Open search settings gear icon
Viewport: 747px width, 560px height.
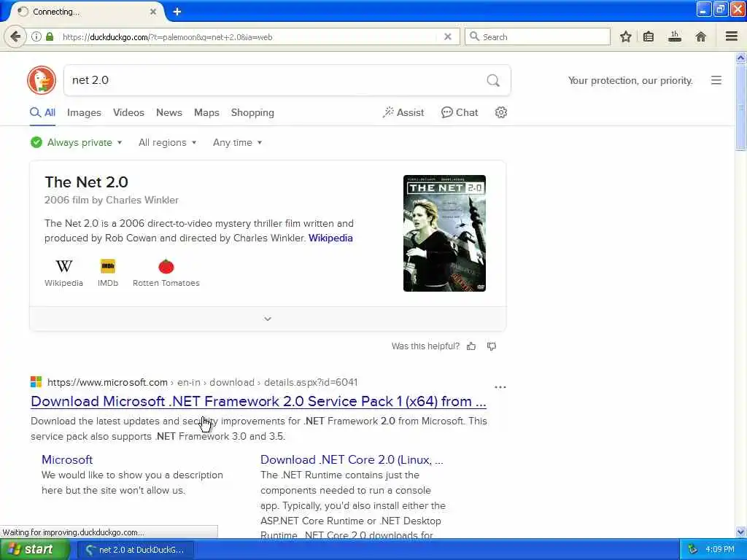pyautogui.click(x=500, y=112)
